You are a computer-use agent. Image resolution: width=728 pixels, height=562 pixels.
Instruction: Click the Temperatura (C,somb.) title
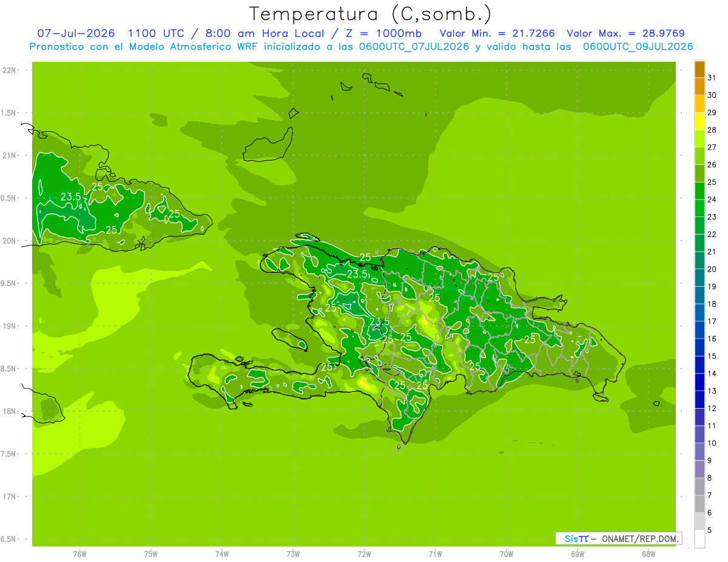point(371,13)
